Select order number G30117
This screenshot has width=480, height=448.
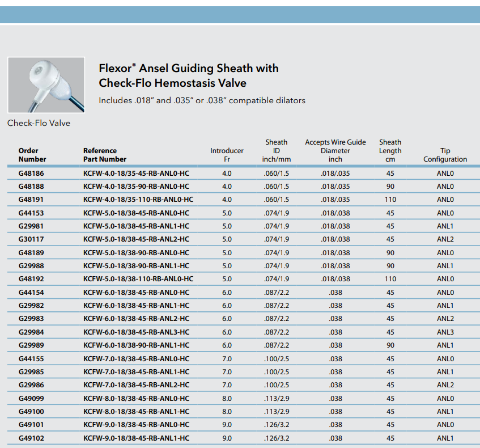(x=31, y=239)
